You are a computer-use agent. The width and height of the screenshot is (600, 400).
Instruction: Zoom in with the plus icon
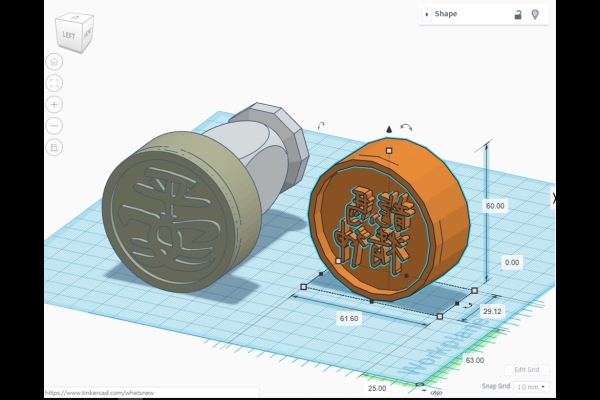pyautogui.click(x=54, y=104)
